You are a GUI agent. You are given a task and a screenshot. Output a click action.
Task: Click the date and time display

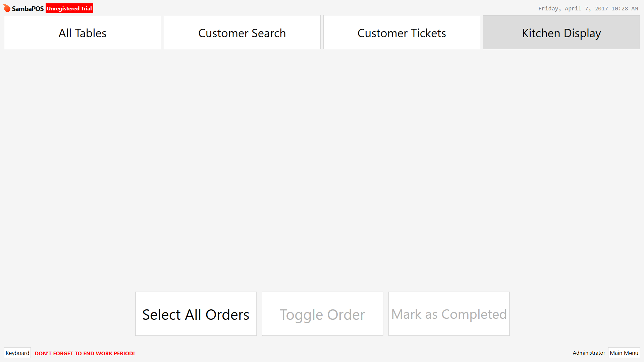[588, 8]
